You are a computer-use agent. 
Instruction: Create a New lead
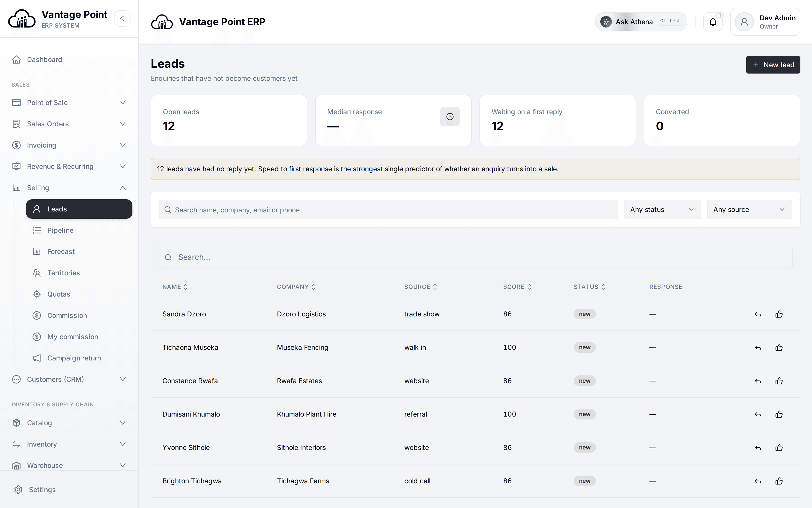pos(773,65)
